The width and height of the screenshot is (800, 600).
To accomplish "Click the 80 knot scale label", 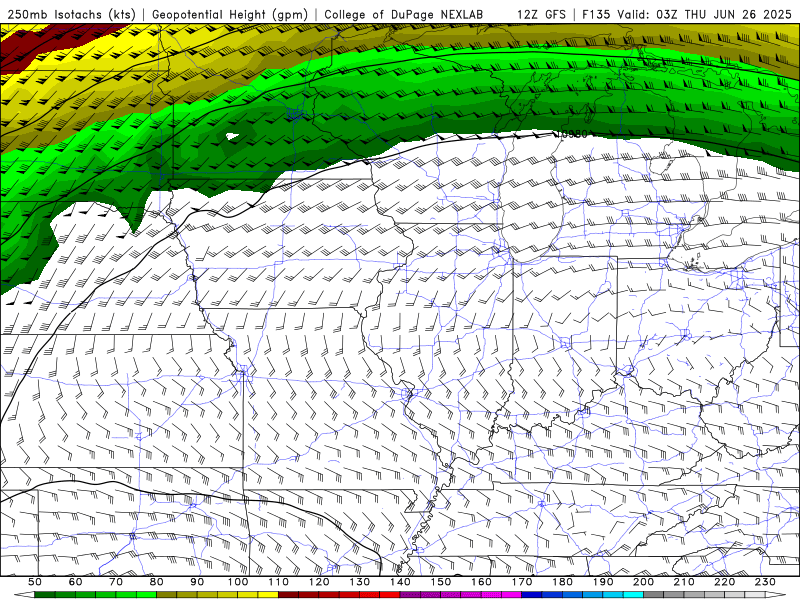I will [x=157, y=582].
